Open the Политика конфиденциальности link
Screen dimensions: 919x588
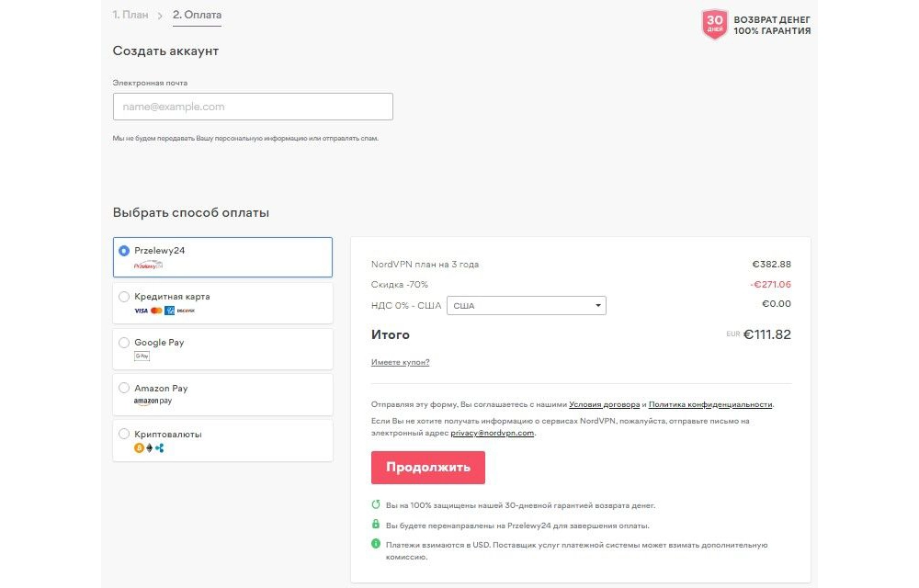point(710,404)
